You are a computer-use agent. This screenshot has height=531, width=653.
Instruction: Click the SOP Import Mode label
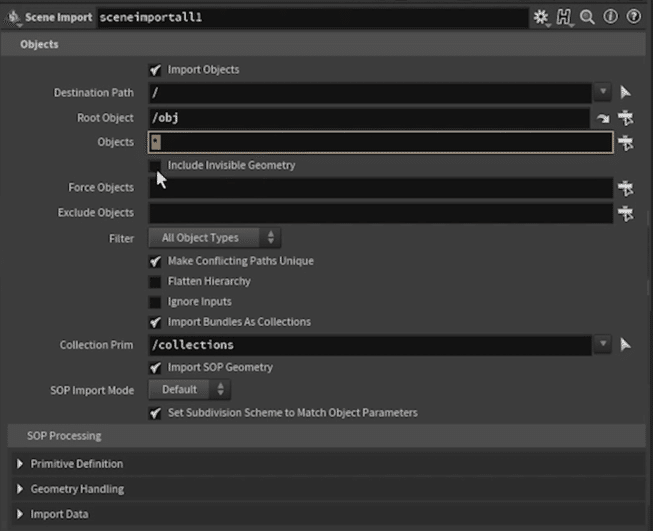(x=92, y=391)
